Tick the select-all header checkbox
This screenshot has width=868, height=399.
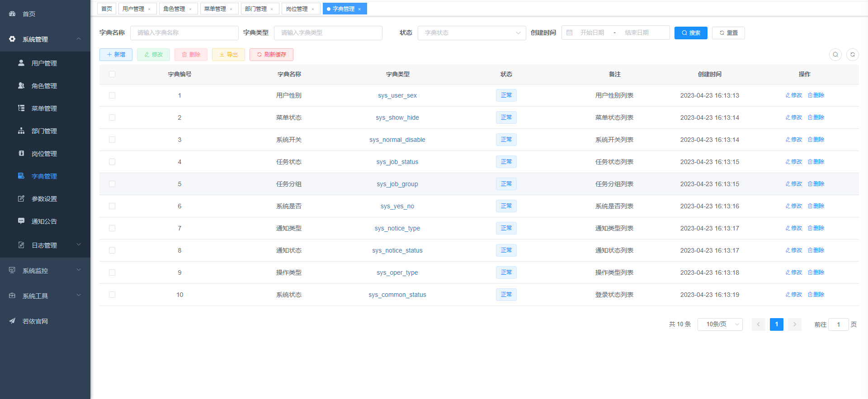(x=112, y=74)
